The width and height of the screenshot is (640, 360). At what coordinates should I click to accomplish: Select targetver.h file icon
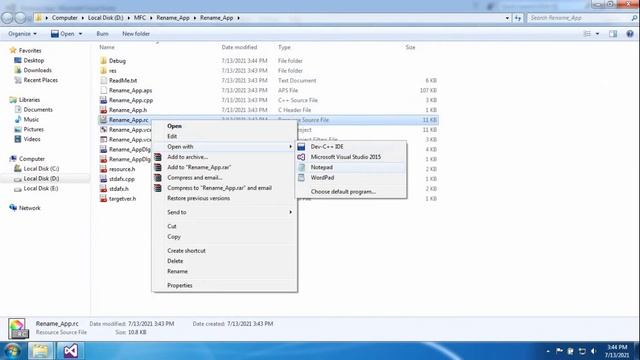coord(103,199)
